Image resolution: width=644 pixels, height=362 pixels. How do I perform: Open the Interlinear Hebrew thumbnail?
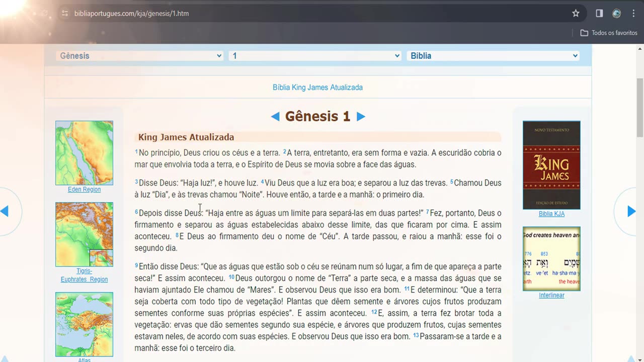551,258
